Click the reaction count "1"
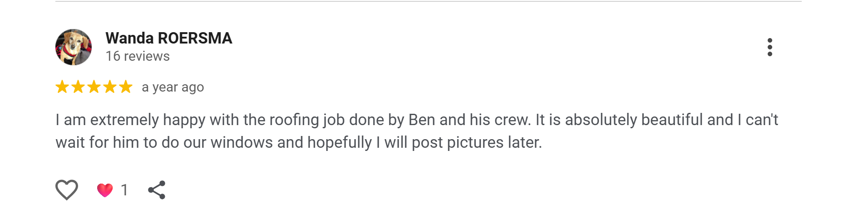Screen dimensions: 868x223 124,190
